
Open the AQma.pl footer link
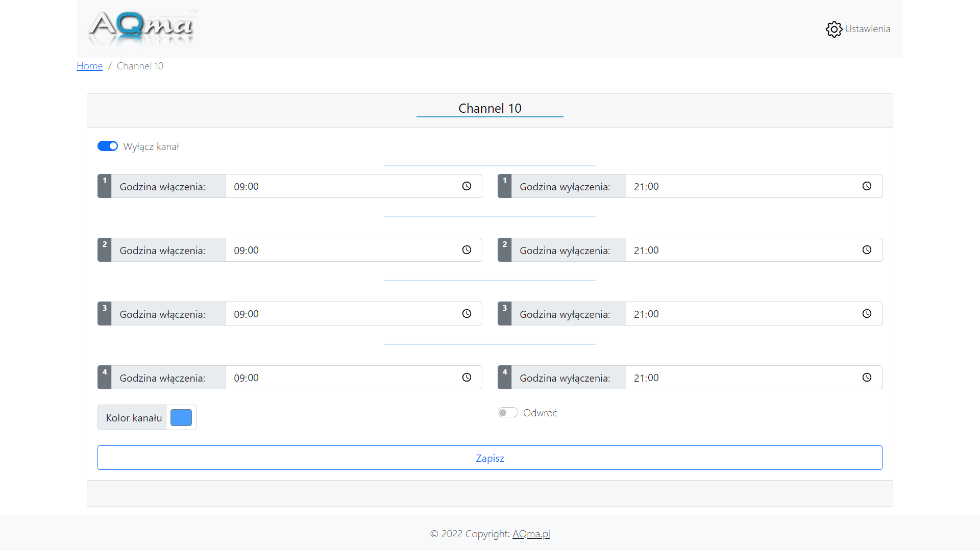(531, 534)
